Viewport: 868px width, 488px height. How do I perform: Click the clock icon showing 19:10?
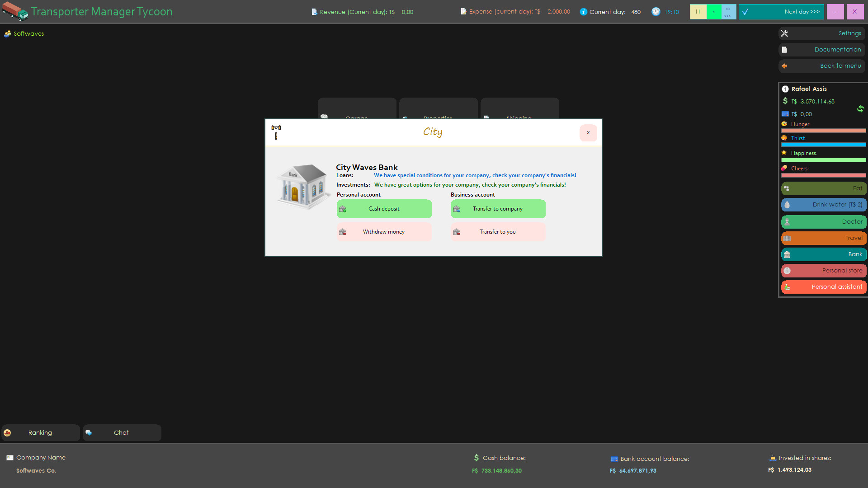[656, 11]
